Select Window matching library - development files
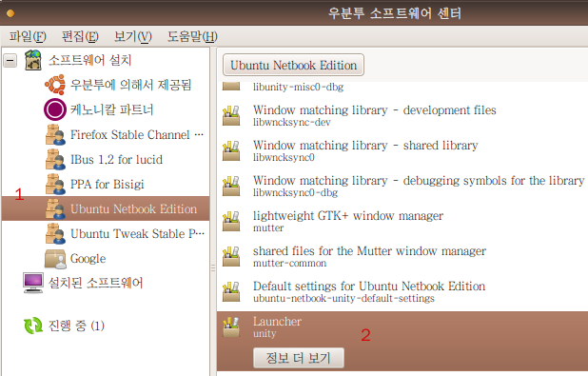 click(x=374, y=110)
